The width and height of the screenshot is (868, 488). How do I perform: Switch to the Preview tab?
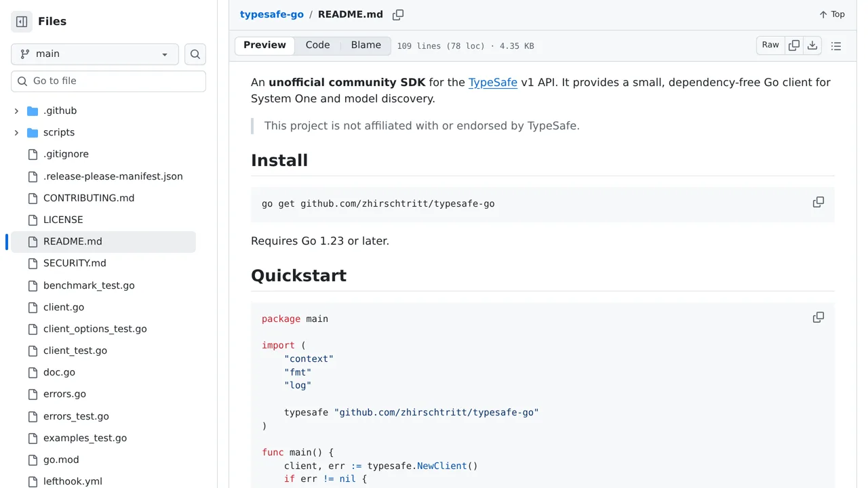pos(264,45)
